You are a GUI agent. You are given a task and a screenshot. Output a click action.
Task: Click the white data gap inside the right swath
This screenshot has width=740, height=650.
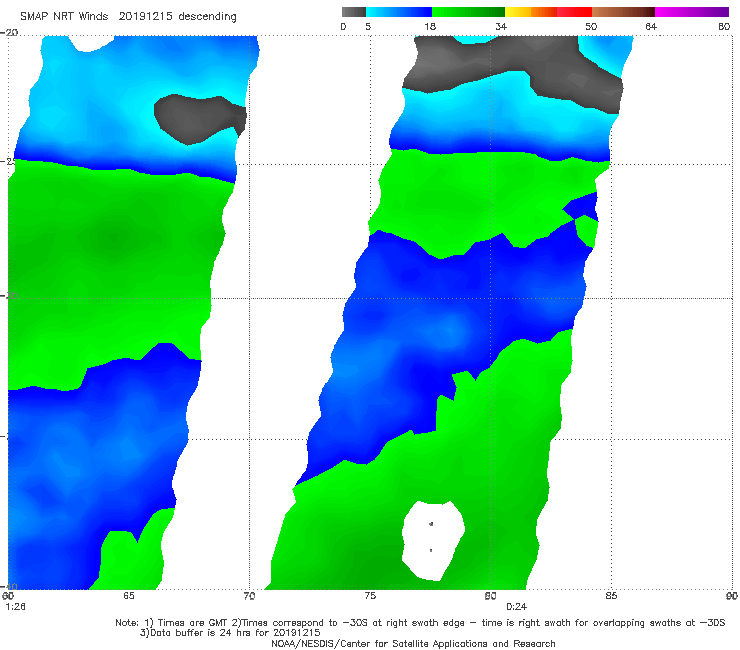433,541
